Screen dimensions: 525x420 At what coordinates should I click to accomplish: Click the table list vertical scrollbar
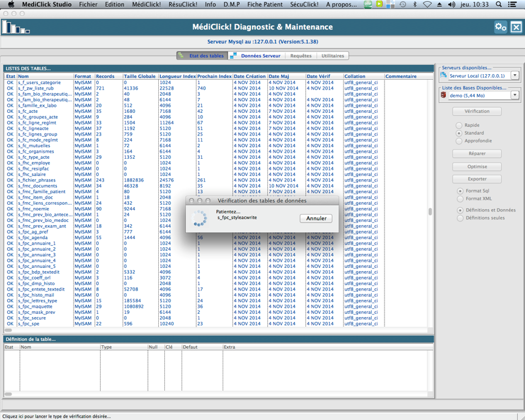(430, 212)
